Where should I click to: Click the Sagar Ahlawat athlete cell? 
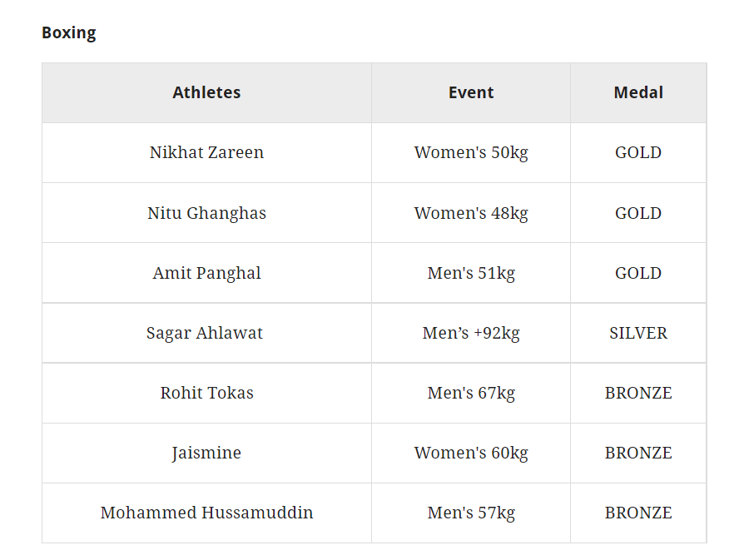click(x=205, y=333)
